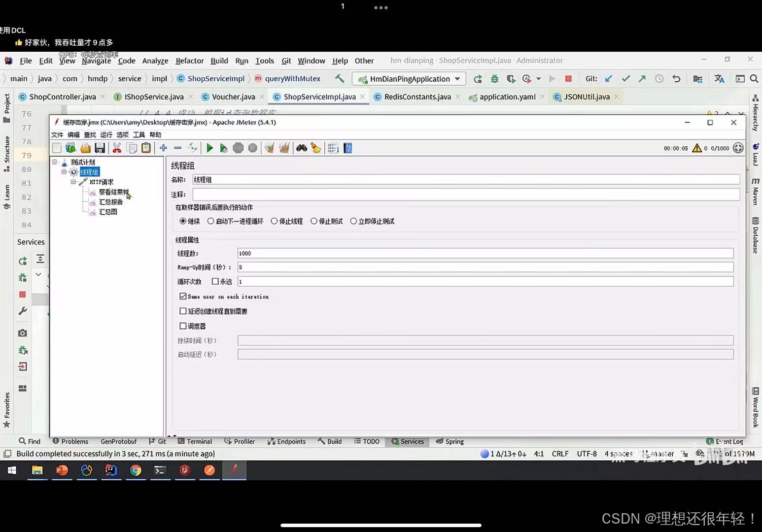Image resolution: width=762 pixels, height=532 pixels.
Task: Click the Reset search broom icon
Action: pyautogui.click(x=315, y=148)
